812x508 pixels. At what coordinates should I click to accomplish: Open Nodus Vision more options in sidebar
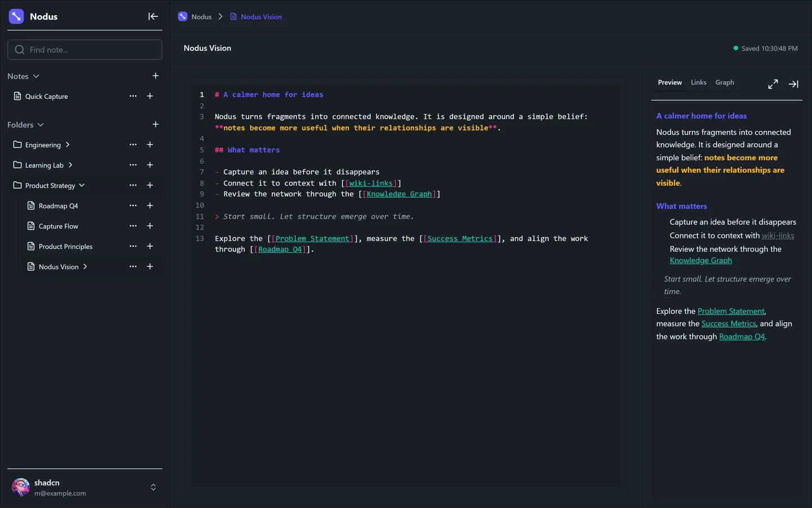click(x=133, y=266)
